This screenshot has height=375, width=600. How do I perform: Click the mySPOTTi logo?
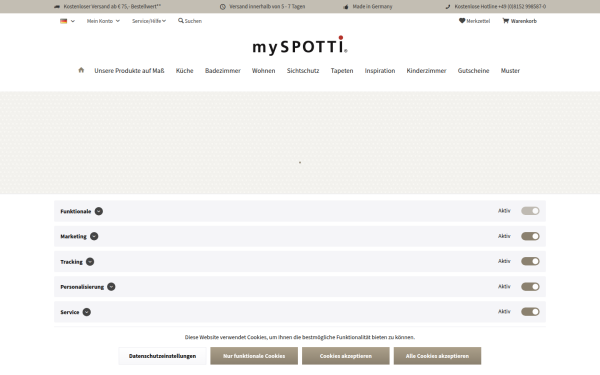300,46
